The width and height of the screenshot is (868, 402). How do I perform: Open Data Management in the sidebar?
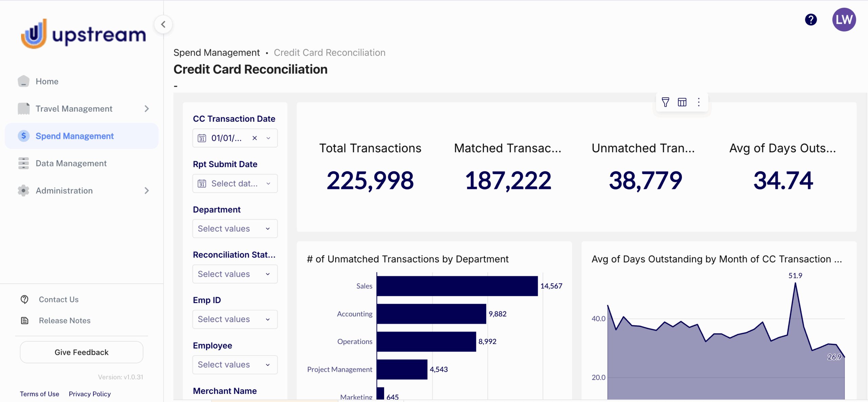coord(71,163)
